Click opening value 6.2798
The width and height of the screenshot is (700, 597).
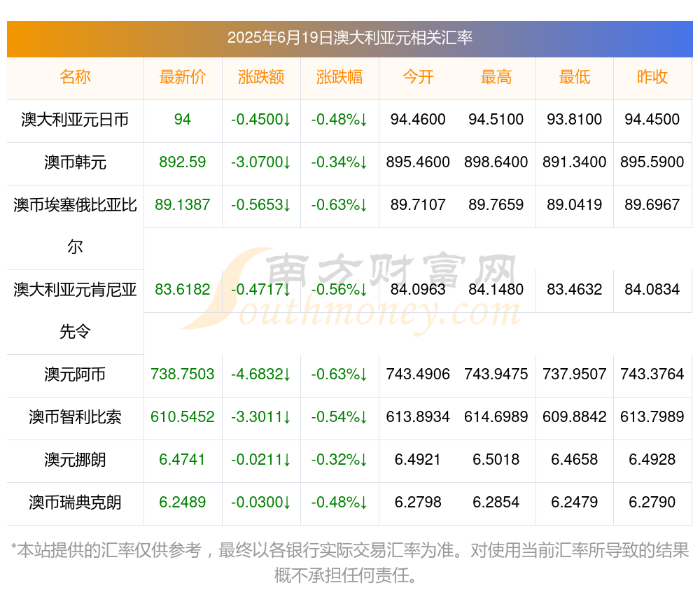418,503
